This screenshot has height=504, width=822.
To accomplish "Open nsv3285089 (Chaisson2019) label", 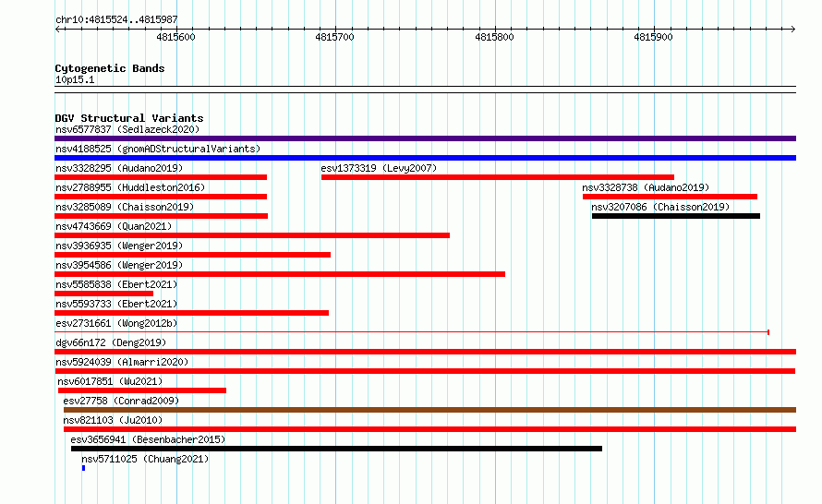I will coord(125,207).
